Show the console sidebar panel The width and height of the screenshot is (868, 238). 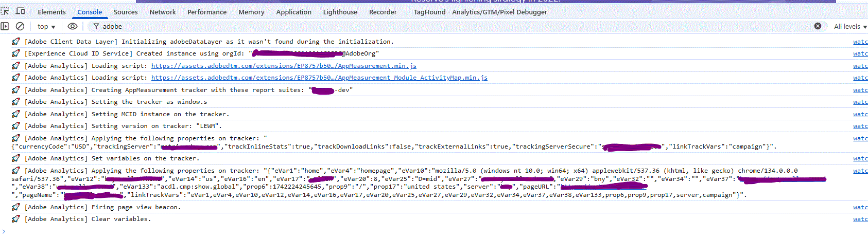tap(5, 26)
